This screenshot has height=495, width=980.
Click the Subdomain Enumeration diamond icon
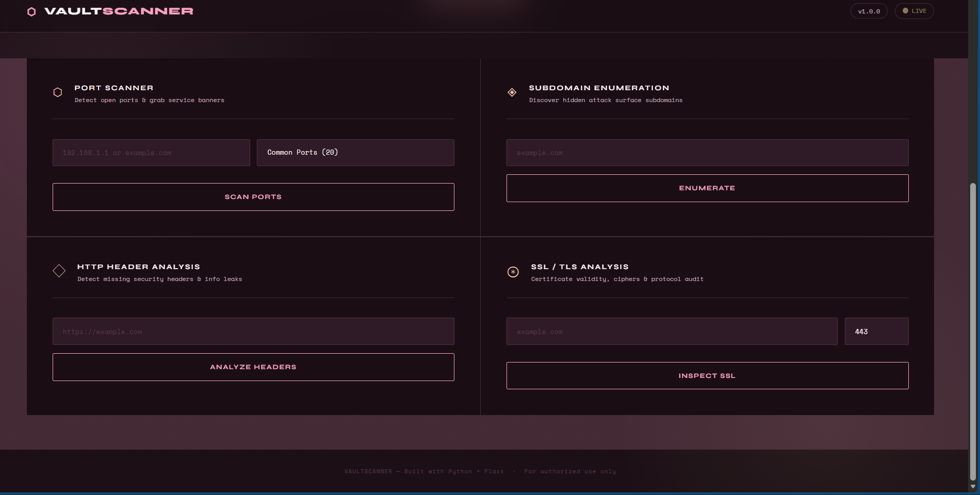pos(512,92)
